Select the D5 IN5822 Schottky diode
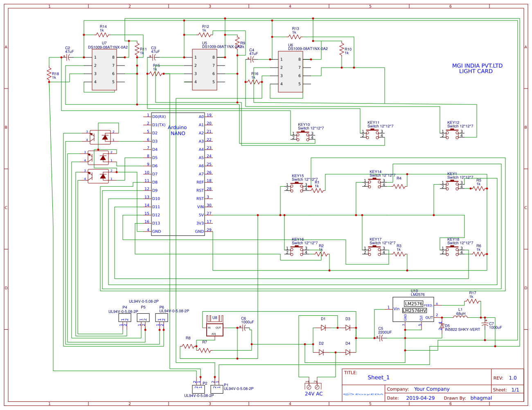 [x=442, y=326]
